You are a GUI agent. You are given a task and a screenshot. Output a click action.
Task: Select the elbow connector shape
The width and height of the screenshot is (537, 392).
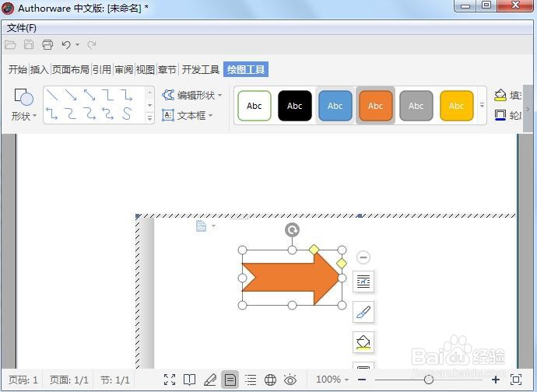(108, 95)
